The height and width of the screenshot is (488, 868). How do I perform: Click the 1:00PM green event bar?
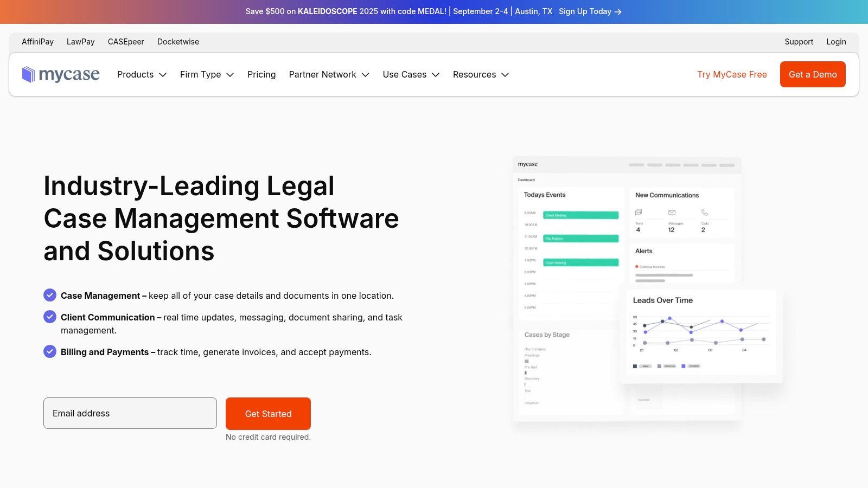(580, 262)
